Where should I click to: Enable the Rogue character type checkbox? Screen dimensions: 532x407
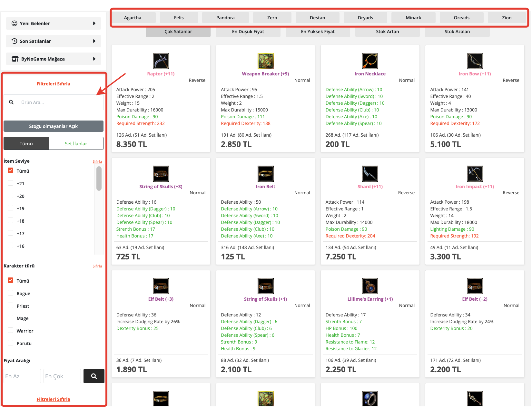pyautogui.click(x=11, y=293)
